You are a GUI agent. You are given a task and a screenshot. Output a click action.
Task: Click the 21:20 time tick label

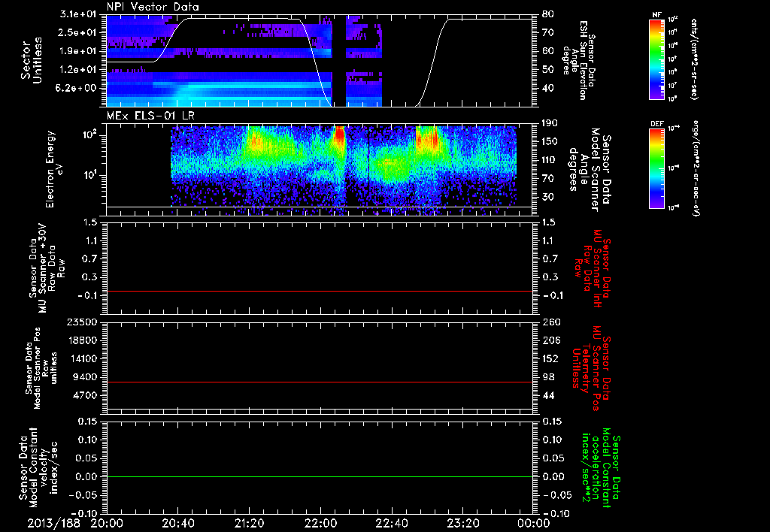(250, 523)
